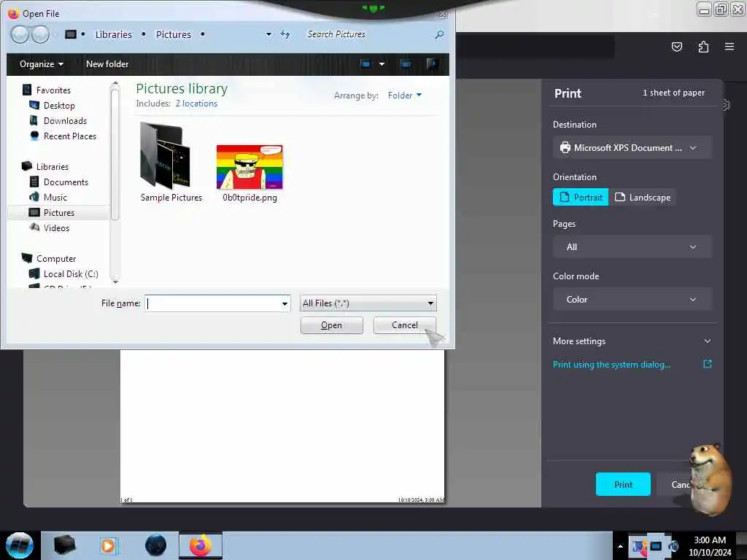Open the address bar history dropdown
The width and height of the screenshot is (747, 560).
[268, 34]
